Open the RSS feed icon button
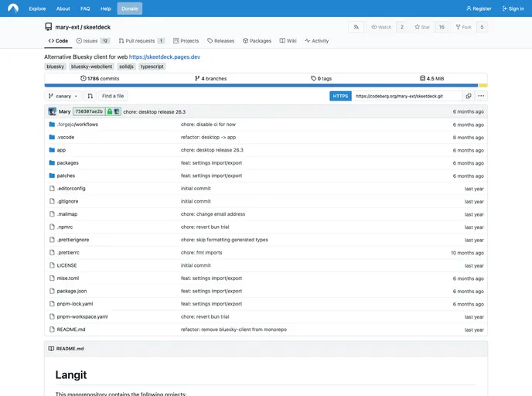Viewport: 532px width, 396px height. coord(356,27)
